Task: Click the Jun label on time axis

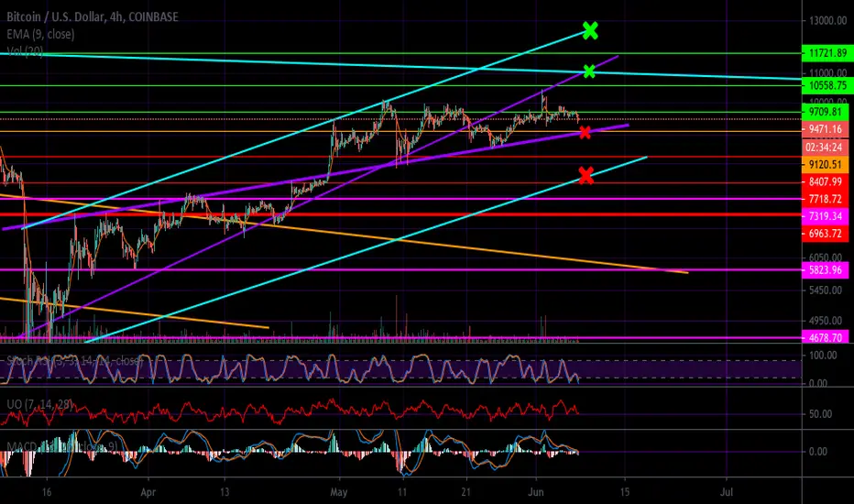Action: click(536, 492)
